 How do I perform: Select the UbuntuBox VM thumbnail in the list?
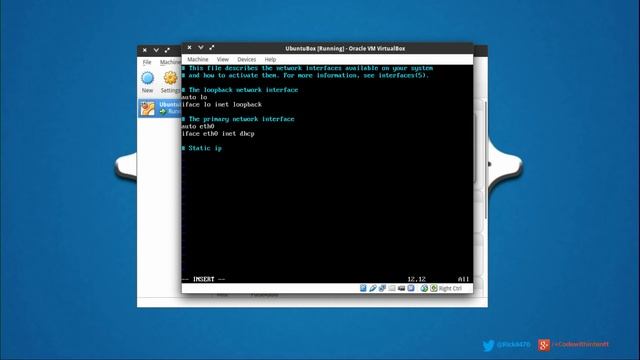coord(147,108)
